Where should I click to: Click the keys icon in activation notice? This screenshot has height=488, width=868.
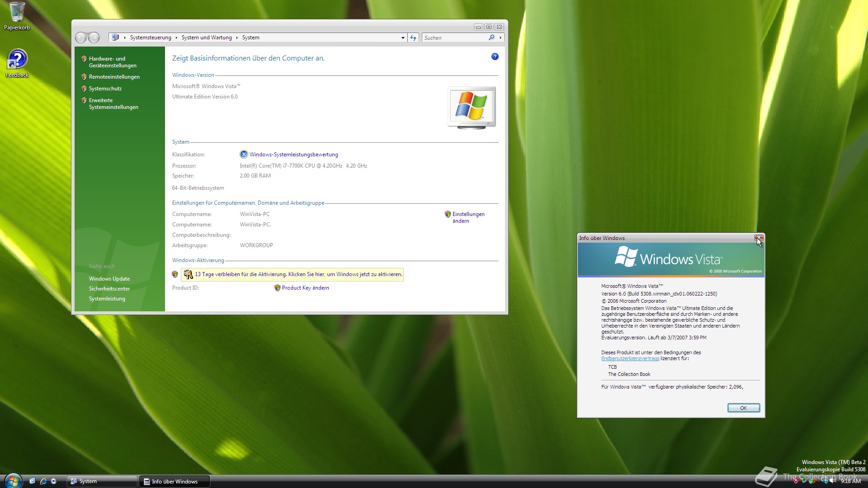188,274
